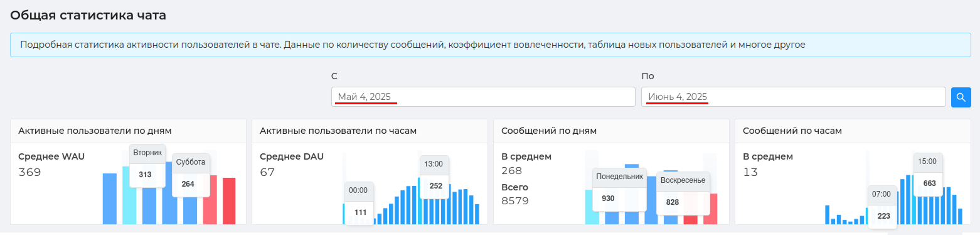Click the 13:00 tooltip with 252

434,177
